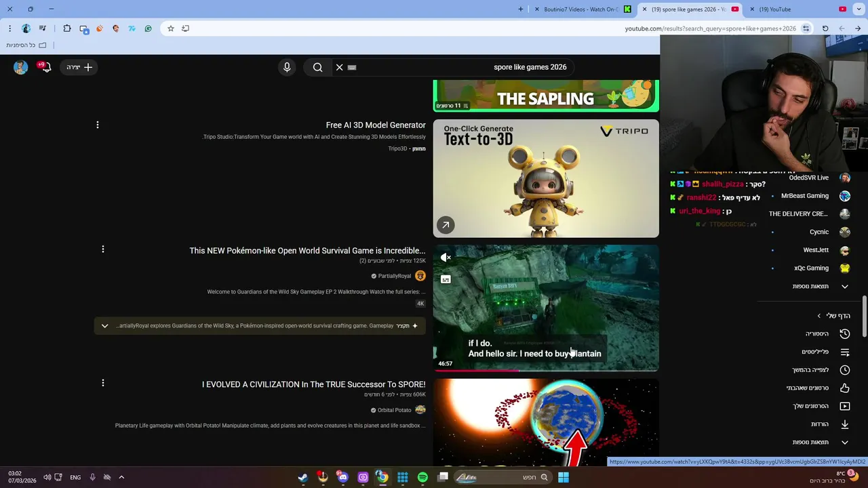The height and width of the screenshot is (488, 868).
Task: Open the YouTube account avatar menu
Action: pyautogui.click(x=20, y=67)
